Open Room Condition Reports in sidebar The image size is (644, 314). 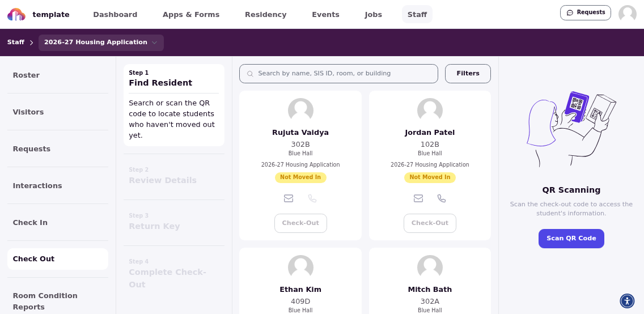coord(58,302)
